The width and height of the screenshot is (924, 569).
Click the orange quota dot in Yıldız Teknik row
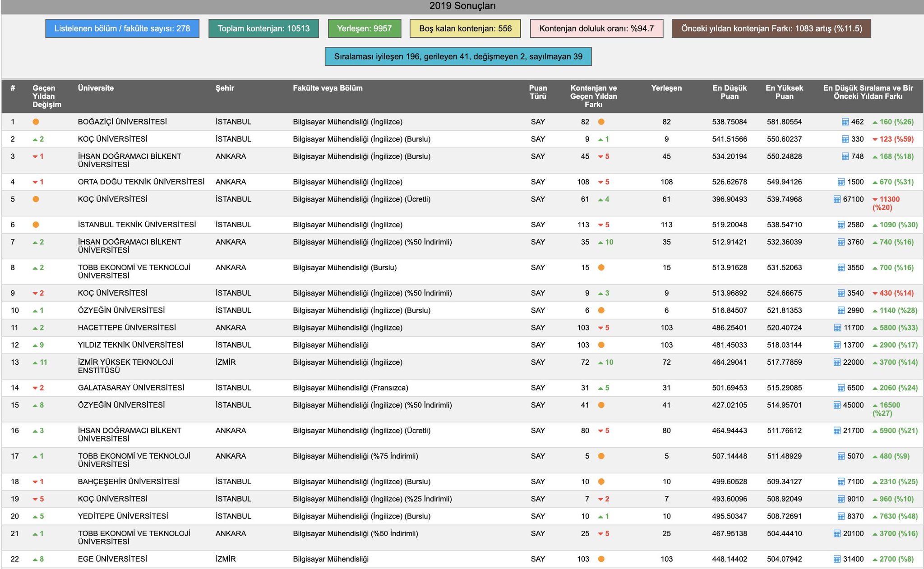pyautogui.click(x=601, y=345)
